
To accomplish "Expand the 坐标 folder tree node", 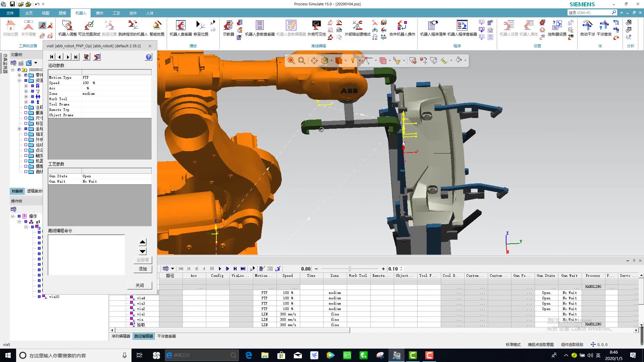I will 19,129.
